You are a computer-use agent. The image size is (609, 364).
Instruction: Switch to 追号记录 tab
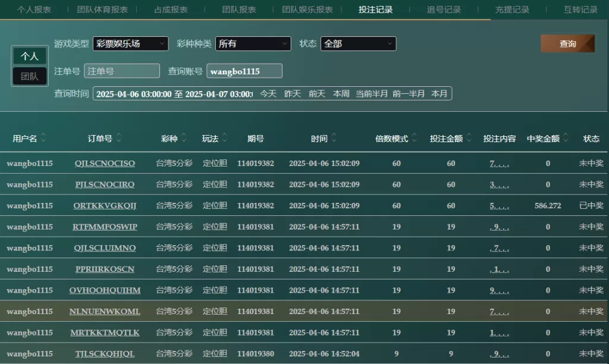click(x=444, y=10)
